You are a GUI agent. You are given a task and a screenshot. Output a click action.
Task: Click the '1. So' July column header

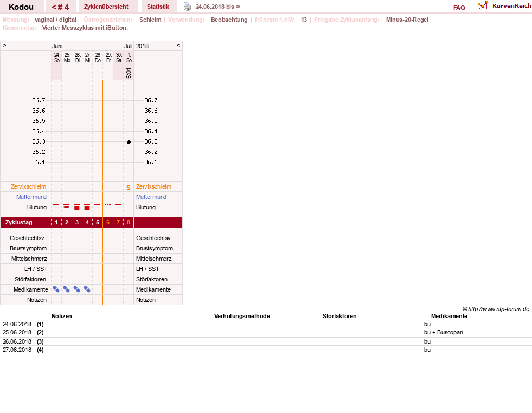(129, 57)
